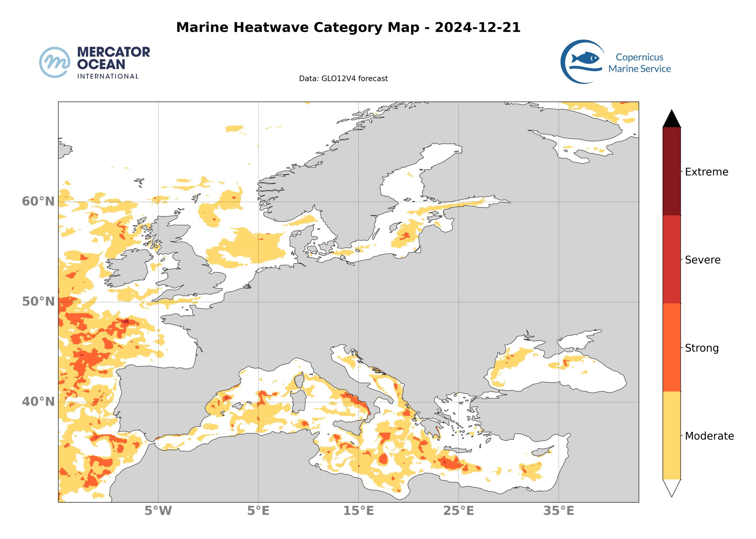The width and height of the screenshot is (756, 539).
Task: Click the Severe red color band
Action: [x=671, y=259]
